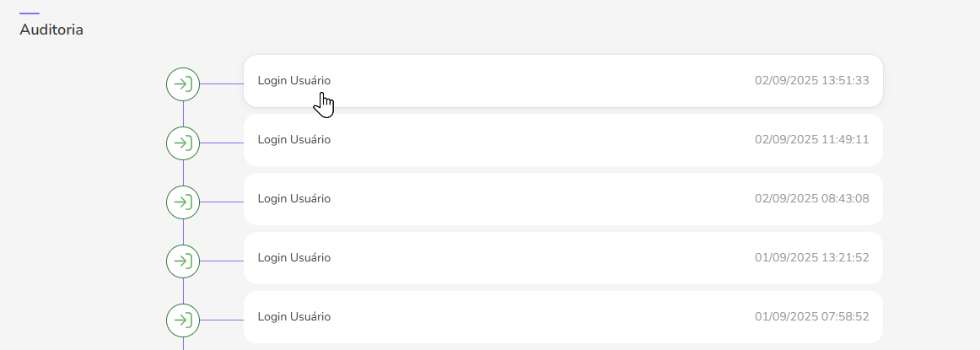Click the Login Usuário text in the 07:58:52 card

pos(293,316)
